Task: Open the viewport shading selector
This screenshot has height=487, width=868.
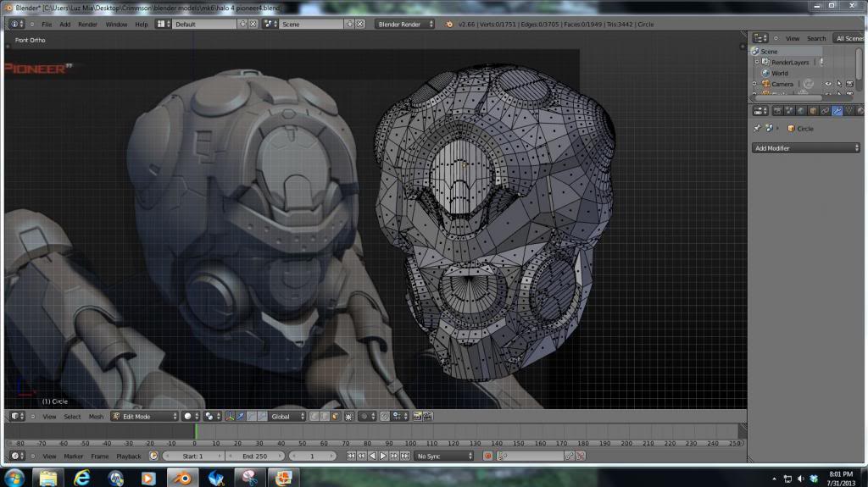Action: tap(191, 416)
